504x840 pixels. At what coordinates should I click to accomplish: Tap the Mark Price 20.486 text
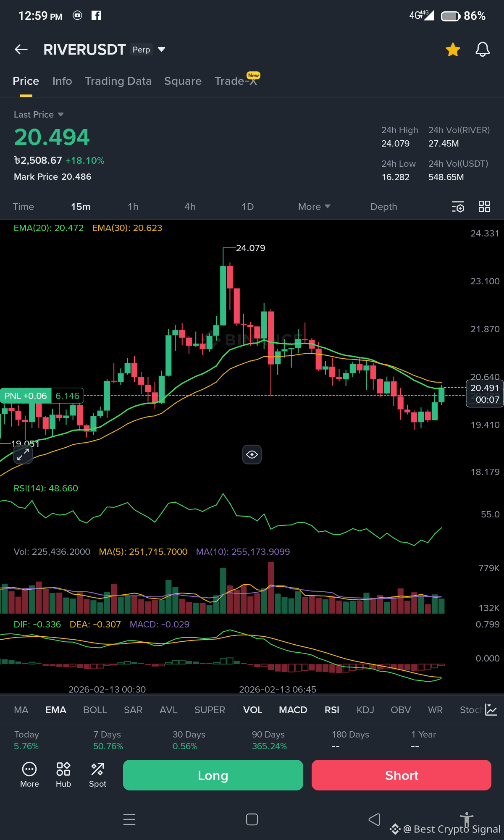pos(52,177)
